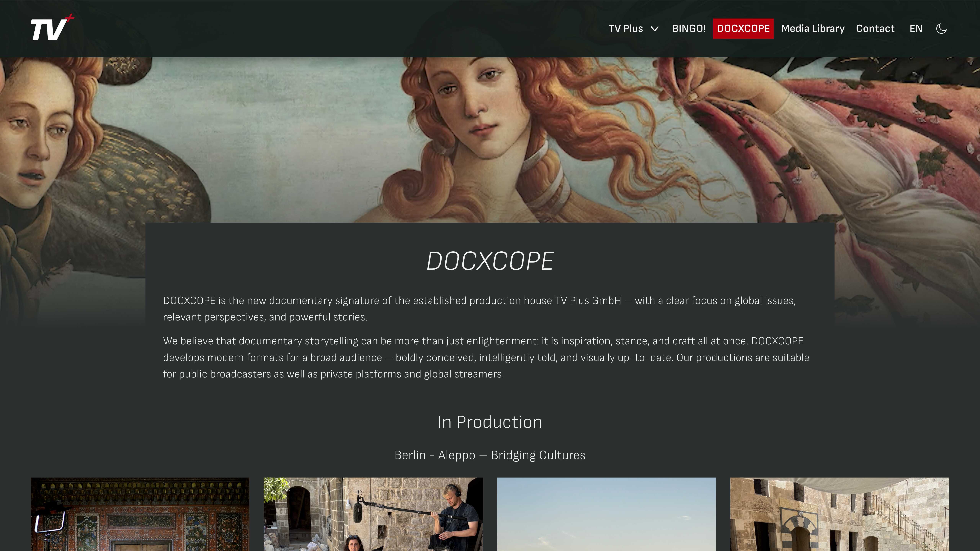The image size is (980, 551).
Task: Open the Contact page
Action: click(875, 29)
